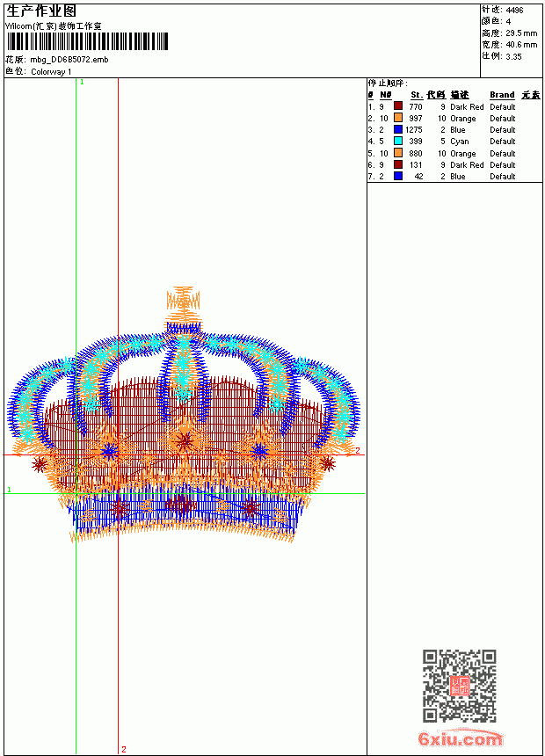
Task: Click the St. column header
Action: tap(417, 95)
